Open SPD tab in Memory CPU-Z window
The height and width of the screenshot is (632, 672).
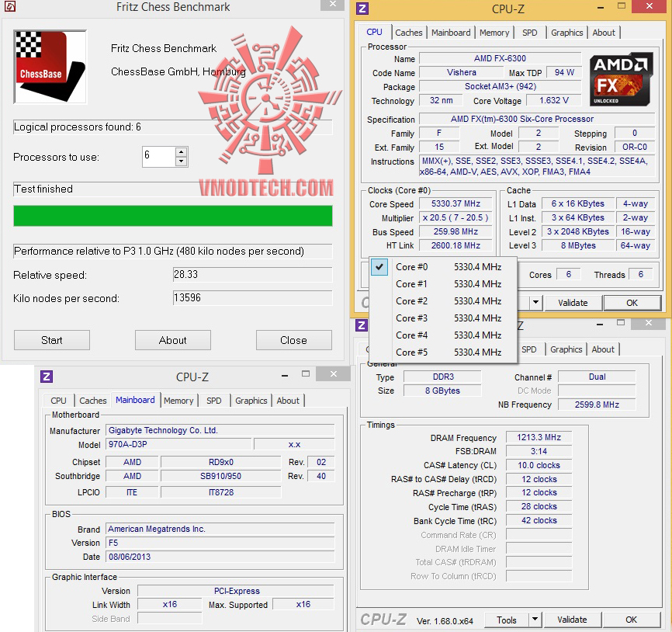(529, 349)
